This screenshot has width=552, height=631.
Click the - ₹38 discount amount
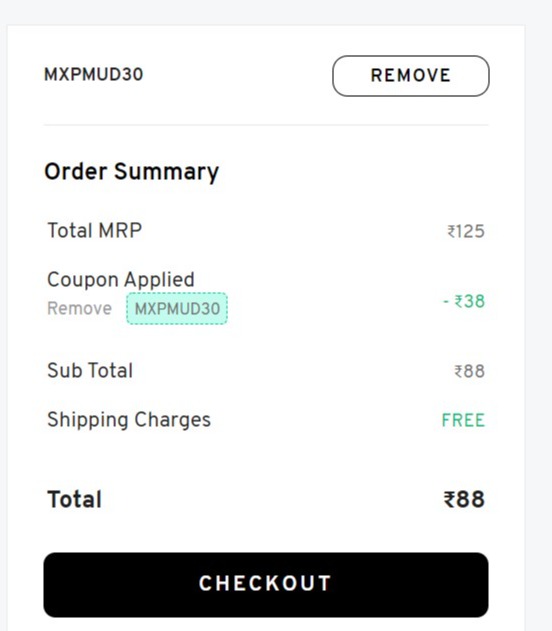[464, 301]
